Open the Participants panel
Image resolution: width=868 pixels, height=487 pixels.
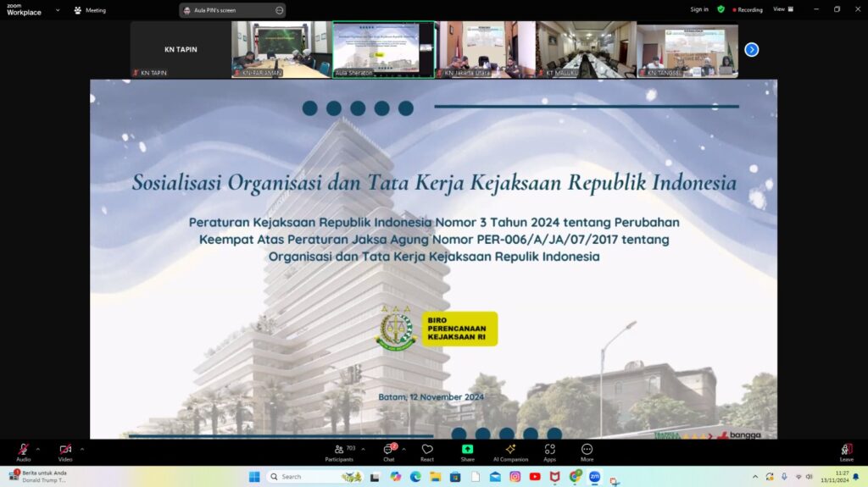click(339, 451)
